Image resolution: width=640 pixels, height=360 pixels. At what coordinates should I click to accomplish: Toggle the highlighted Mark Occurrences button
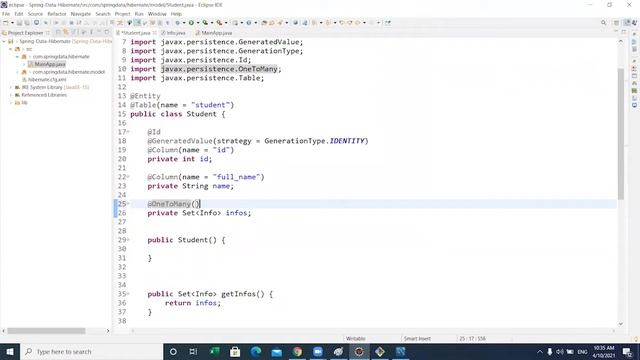138,23
